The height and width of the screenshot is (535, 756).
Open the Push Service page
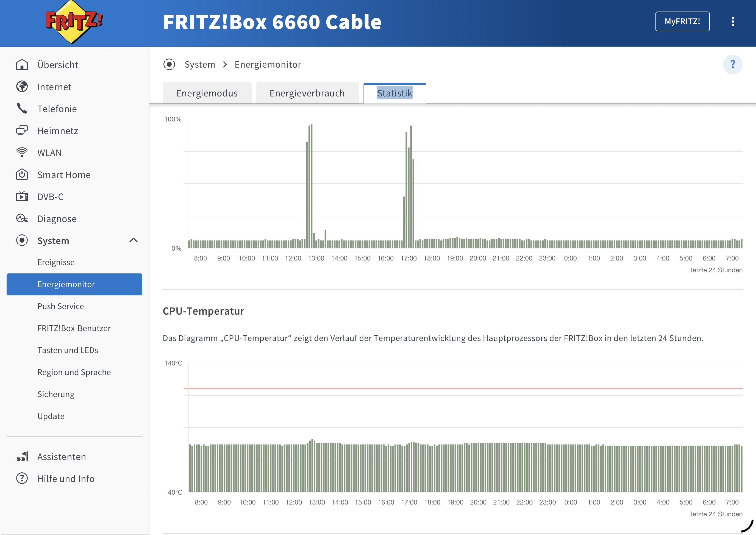[61, 306]
